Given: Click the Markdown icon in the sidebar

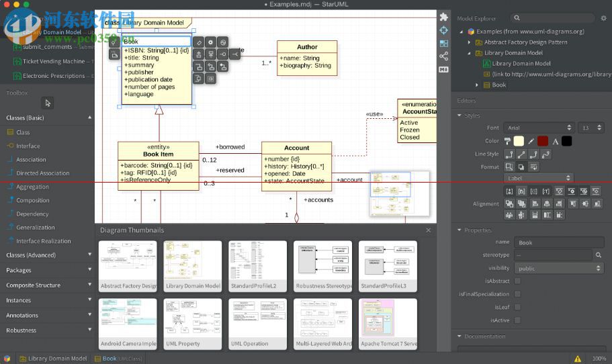Looking at the screenshot, I should point(443,69).
